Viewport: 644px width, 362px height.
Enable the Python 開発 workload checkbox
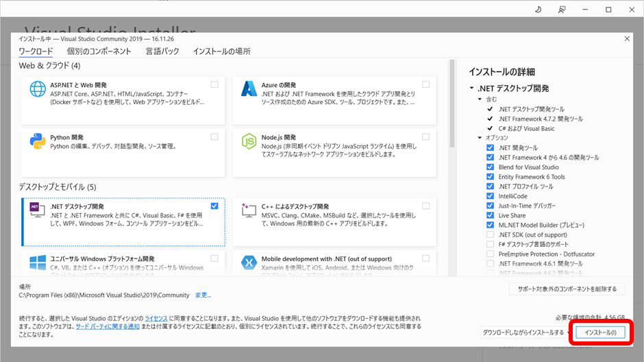(x=215, y=136)
